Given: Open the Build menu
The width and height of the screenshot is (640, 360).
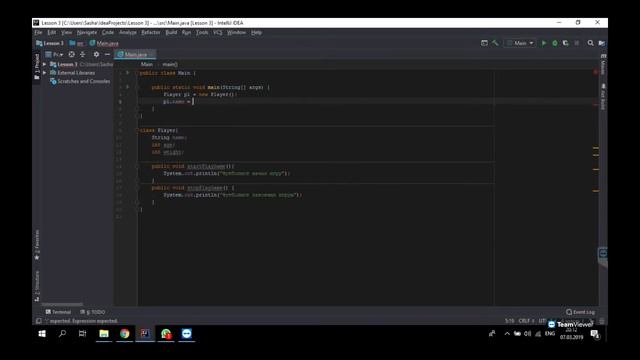Looking at the screenshot, I should point(171,33).
